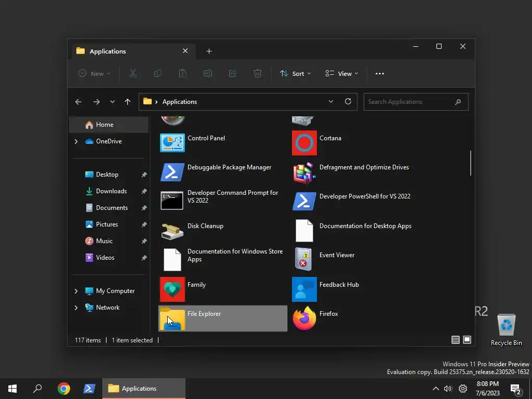Screen dimensions: 532x399
Task: Click the Share toolbar icon
Action: point(233,73)
